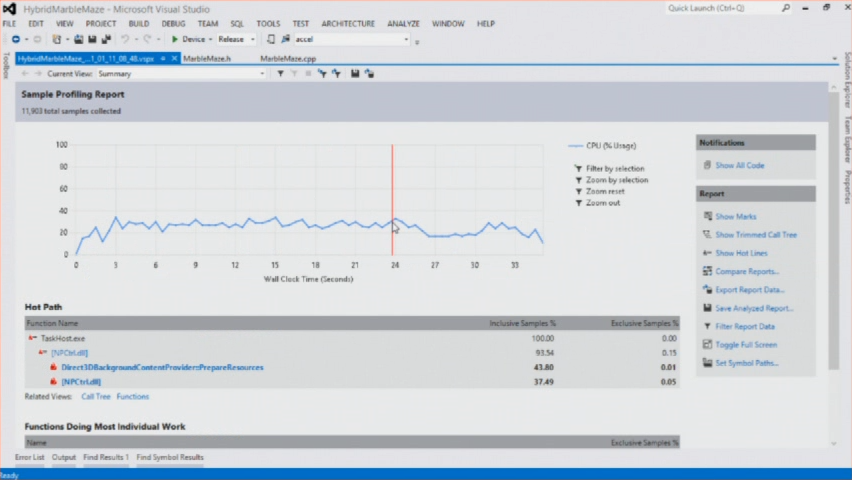The image size is (852, 480).
Task: Click Zoom reset in the chart legend
Action: [x=605, y=191]
